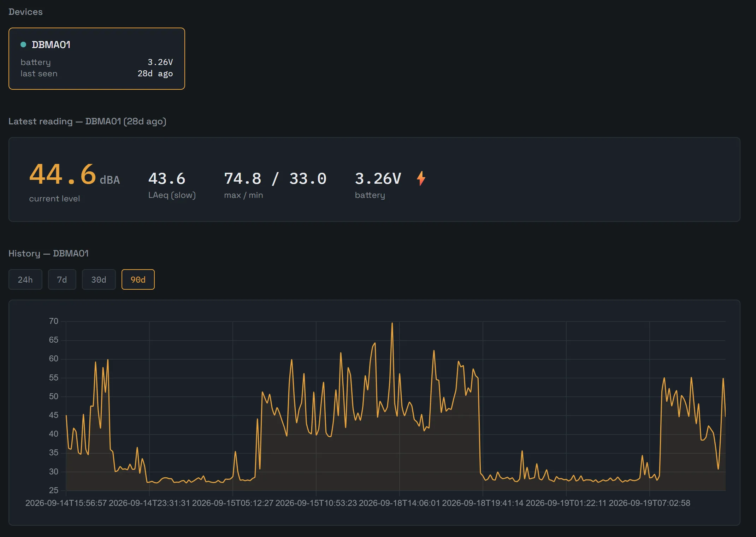756x537 pixels.
Task: Click the 'LAeq (slow)' caption
Action: 172,195
